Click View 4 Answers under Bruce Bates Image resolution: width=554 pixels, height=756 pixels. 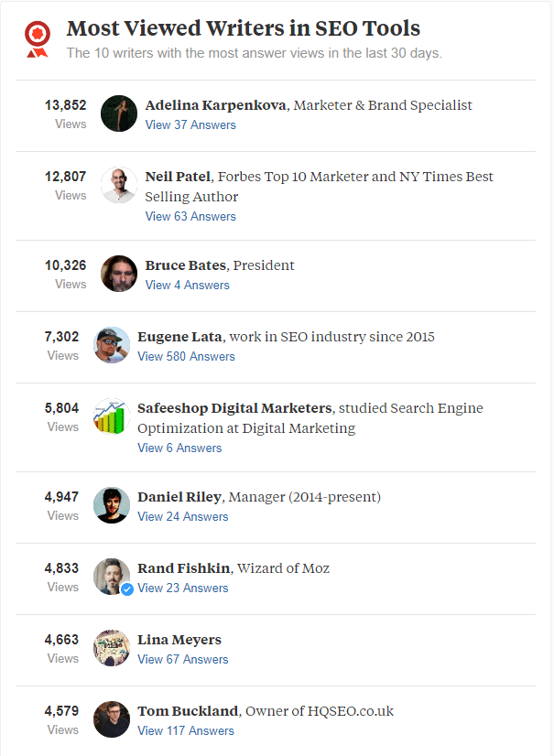[187, 286]
